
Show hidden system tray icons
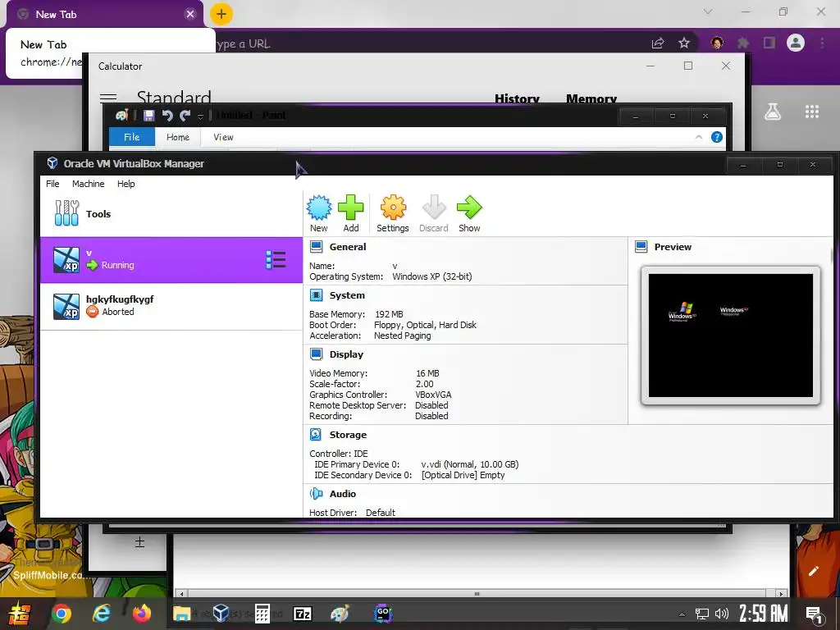click(x=682, y=614)
